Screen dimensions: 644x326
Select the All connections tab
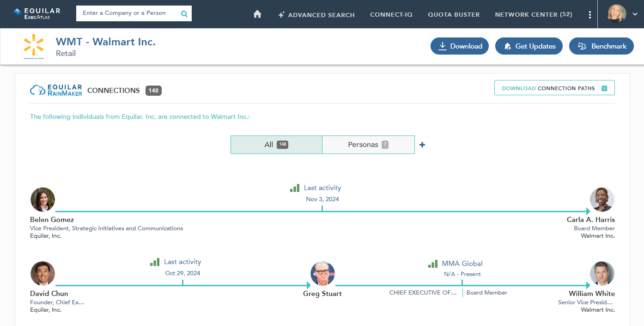point(276,145)
